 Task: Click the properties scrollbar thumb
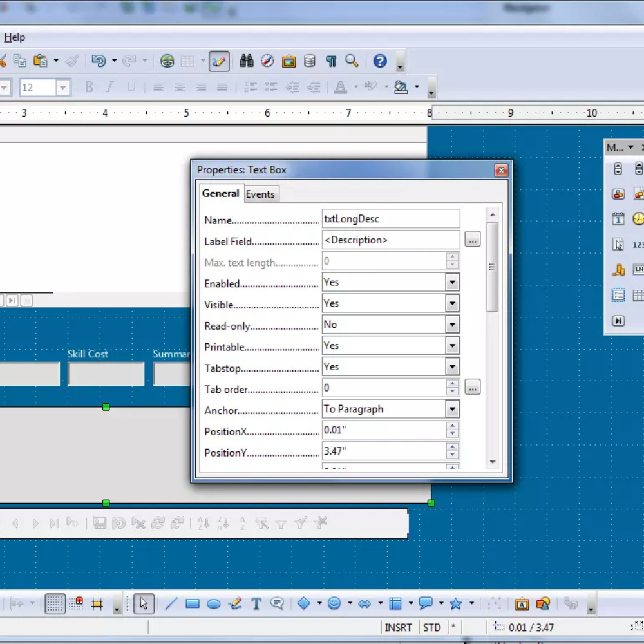tap(492, 267)
